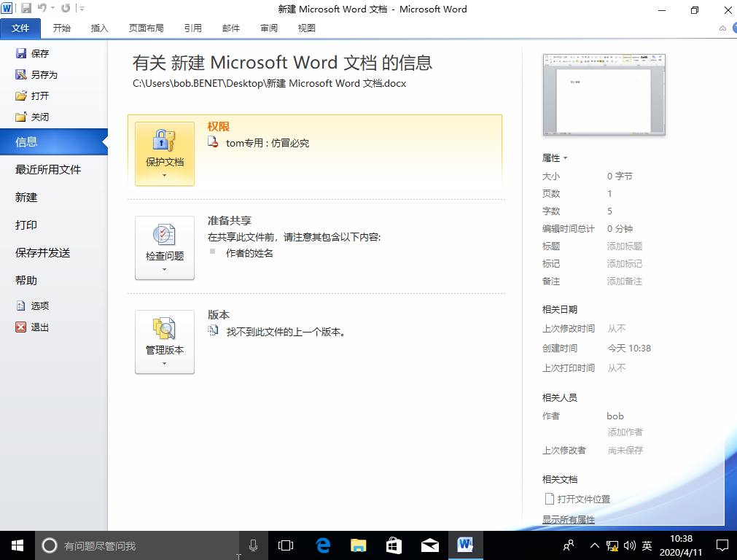Click the 打开文件位置 page icon
The height and width of the screenshot is (560, 737).
549,499
